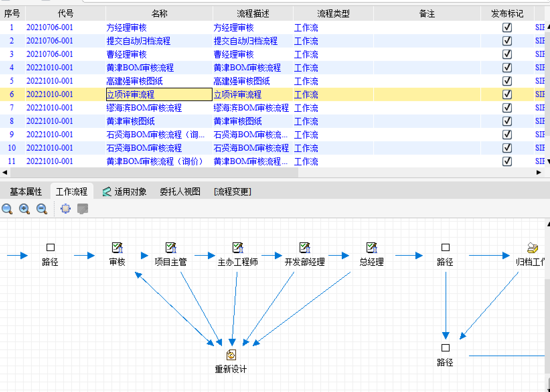Toggle 发布标记 checkbox for 缪海滨BOM审核流程
550x392 pixels.
(x=507, y=108)
